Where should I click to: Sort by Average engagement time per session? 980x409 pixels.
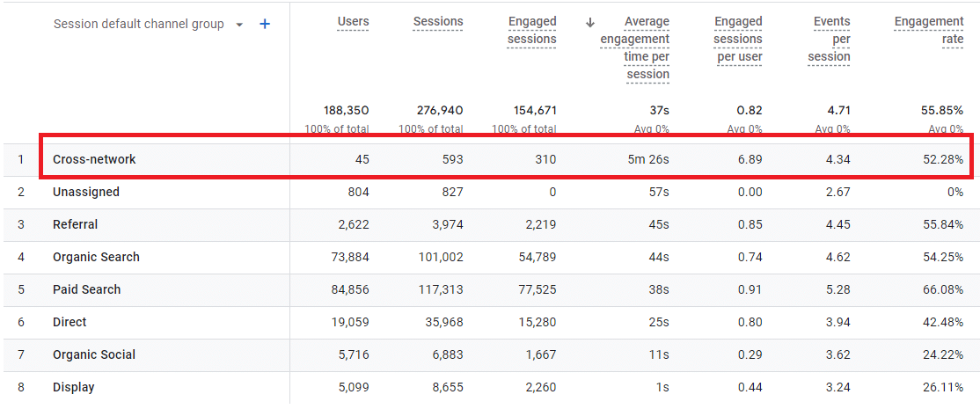[634, 47]
